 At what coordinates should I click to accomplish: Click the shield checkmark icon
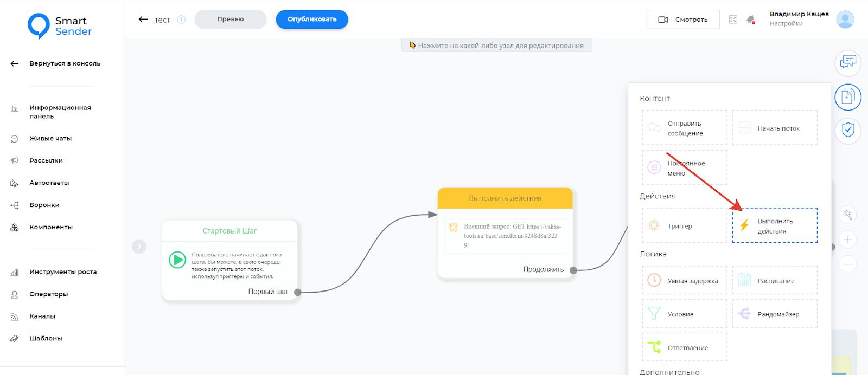847,130
